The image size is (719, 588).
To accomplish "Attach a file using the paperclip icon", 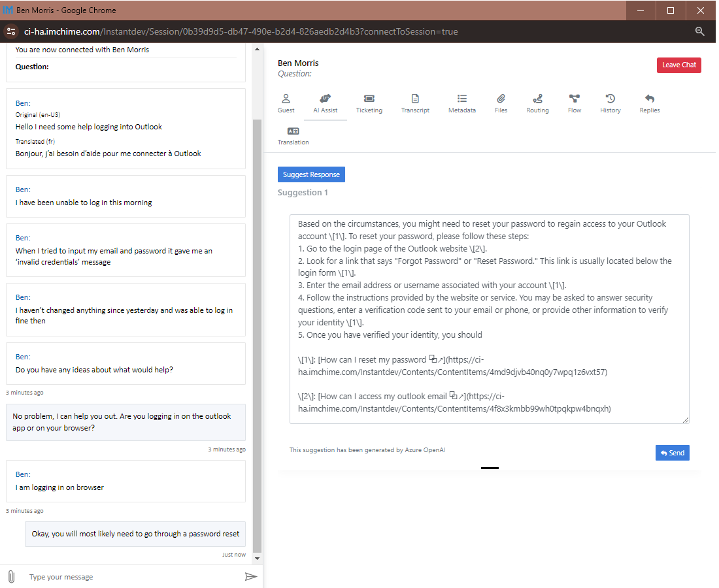I will (11, 576).
